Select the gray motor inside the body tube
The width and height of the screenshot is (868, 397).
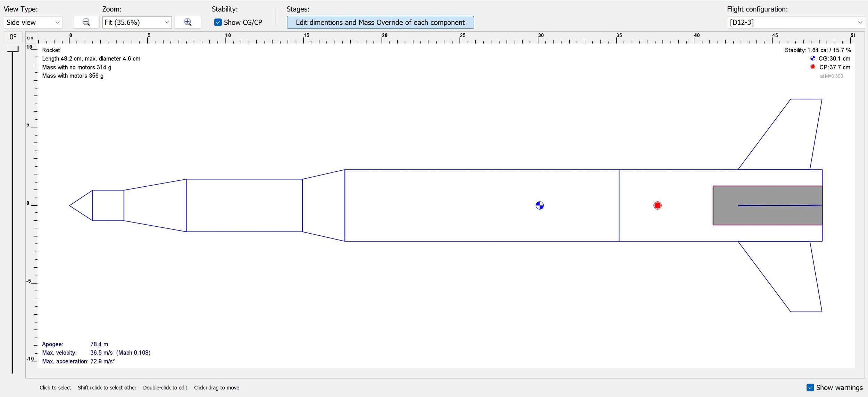(767, 205)
